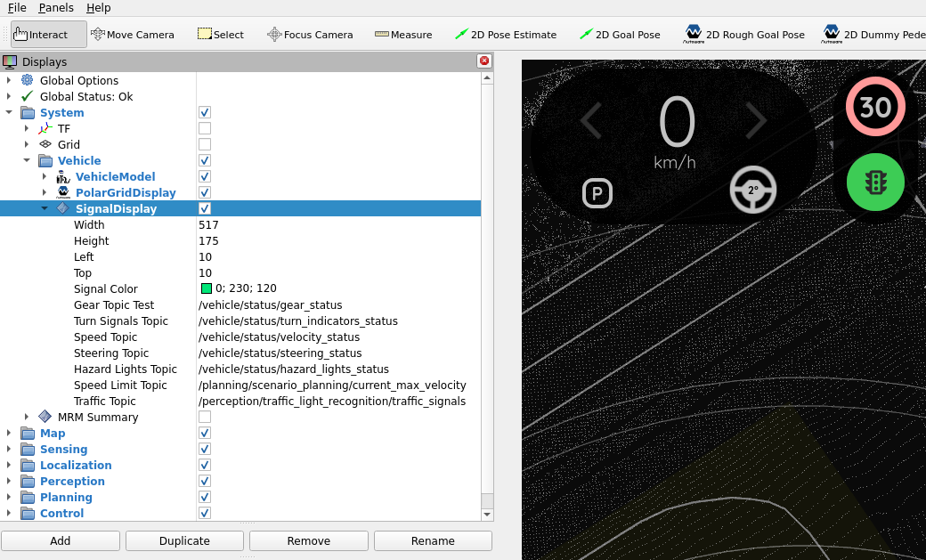This screenshot has width=926, height=560.
Task: Disable the SignalDisplay checkbox
Action: [x=205, y=208]
